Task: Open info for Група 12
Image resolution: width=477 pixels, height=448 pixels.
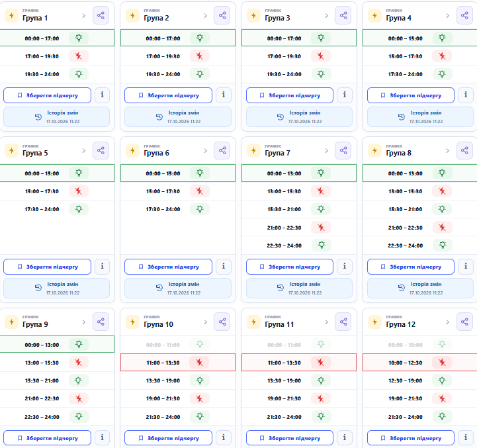Action: 466,438
